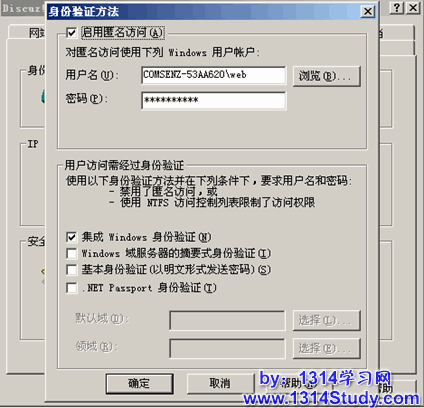Toggle 集成 Windows 身份验证 checkbox
Viewport: 424px width, 408px height.
tap(72, 237)
